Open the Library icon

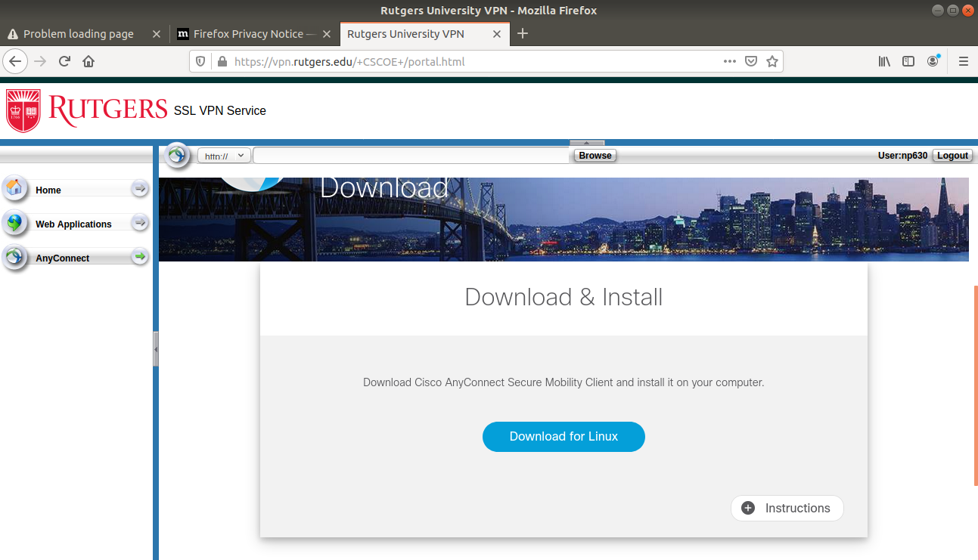tap(884, 61)
